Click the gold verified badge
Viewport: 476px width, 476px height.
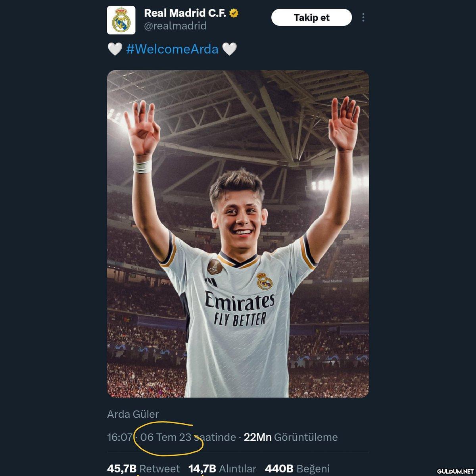click(234, 13)
